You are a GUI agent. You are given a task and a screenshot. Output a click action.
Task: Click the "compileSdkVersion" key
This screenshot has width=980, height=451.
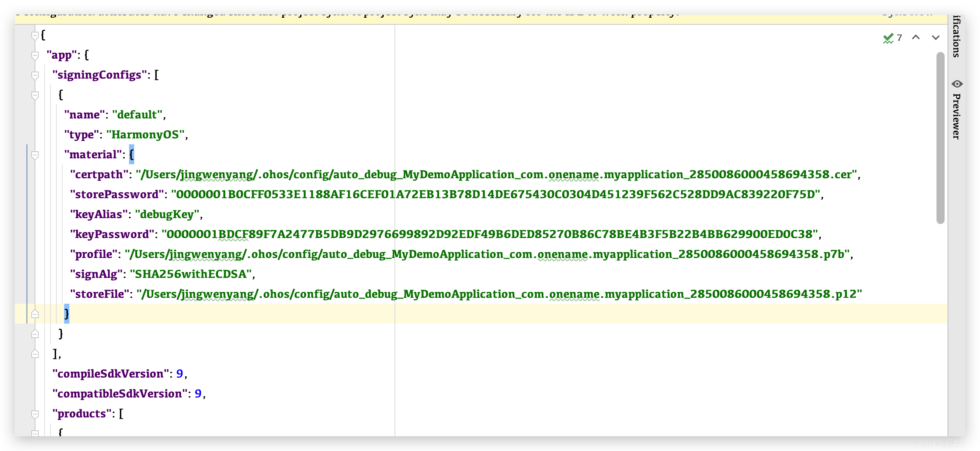pos(111,373)
